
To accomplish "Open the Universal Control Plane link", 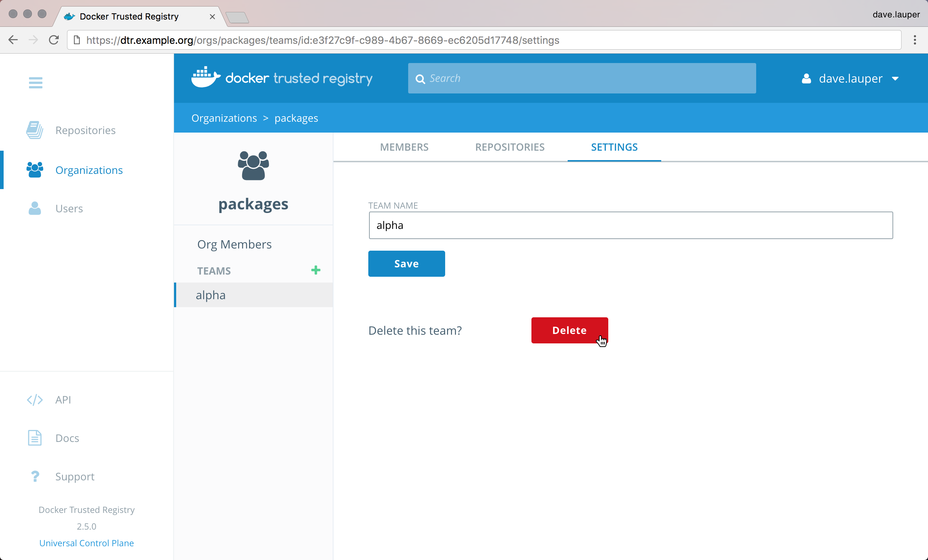I will [86, 543].
